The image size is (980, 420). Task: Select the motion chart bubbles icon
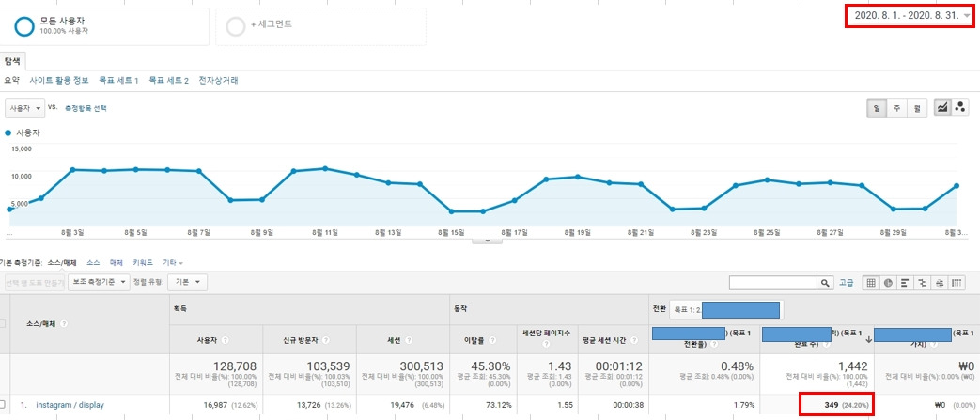click(x=960, y=108)
